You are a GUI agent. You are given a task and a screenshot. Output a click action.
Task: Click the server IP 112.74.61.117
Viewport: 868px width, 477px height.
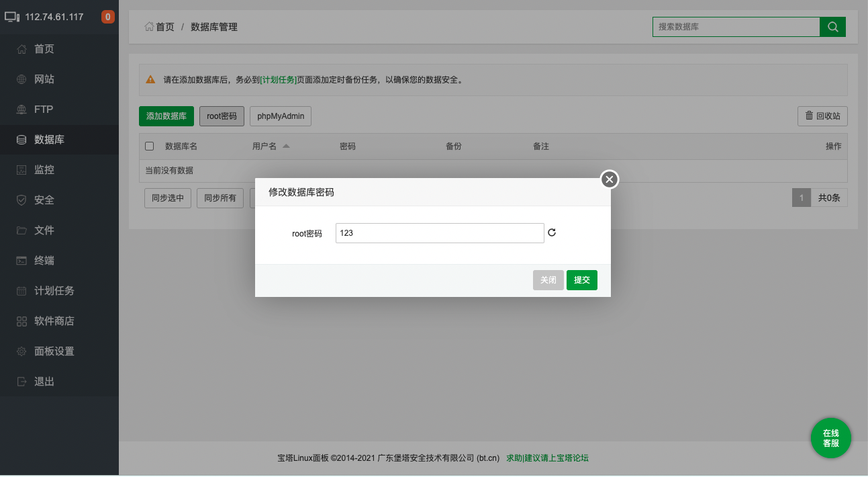(54, 17)
